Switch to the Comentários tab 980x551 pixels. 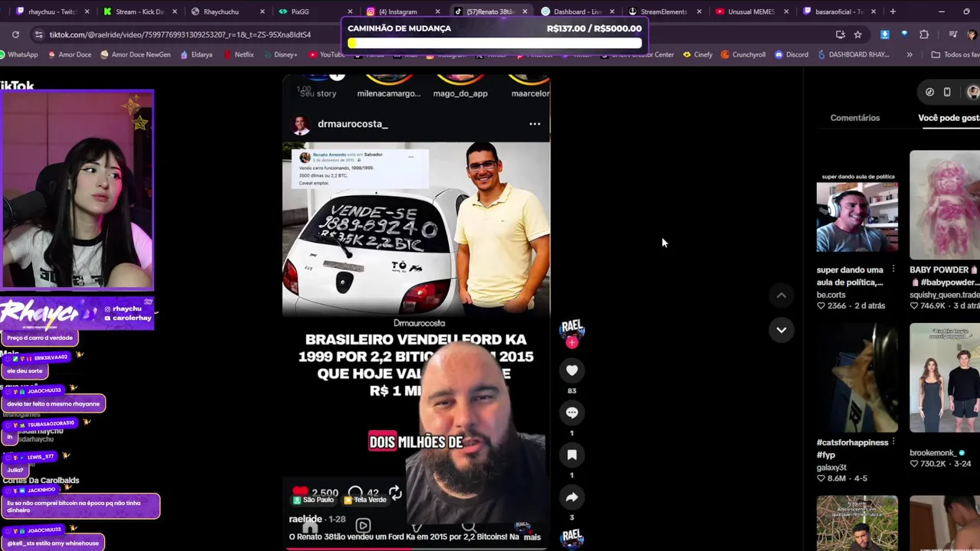(x=855, y=118)
